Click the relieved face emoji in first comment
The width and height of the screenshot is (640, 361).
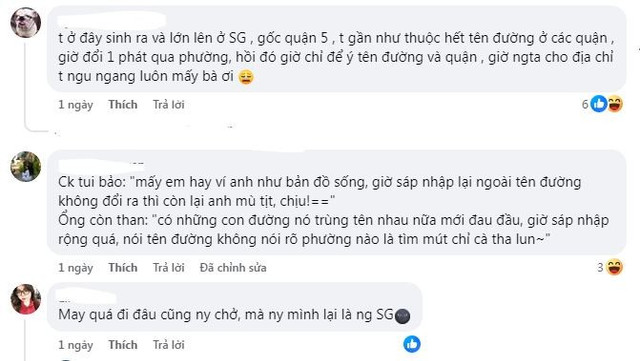click(246, 77)
